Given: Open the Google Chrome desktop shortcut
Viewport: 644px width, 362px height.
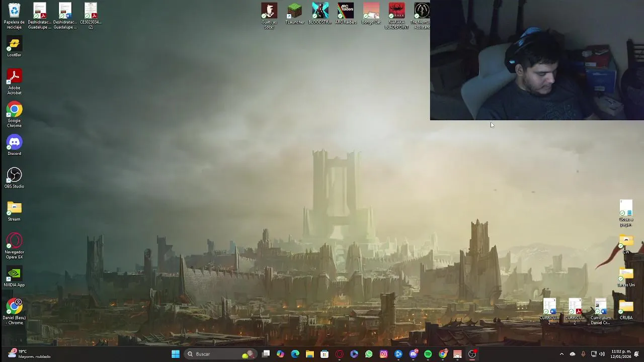Looking at the screenshot, I should coord(14,115).
